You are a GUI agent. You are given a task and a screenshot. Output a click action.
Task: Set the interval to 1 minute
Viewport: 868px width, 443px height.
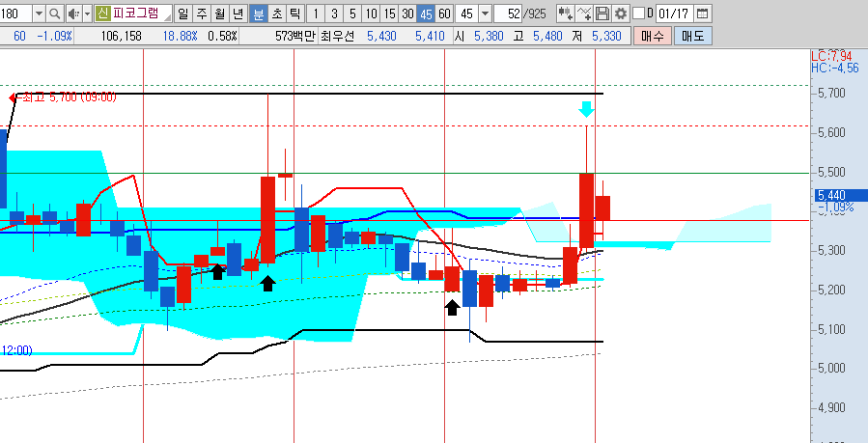pyautogui.click(x=316, y=13)
